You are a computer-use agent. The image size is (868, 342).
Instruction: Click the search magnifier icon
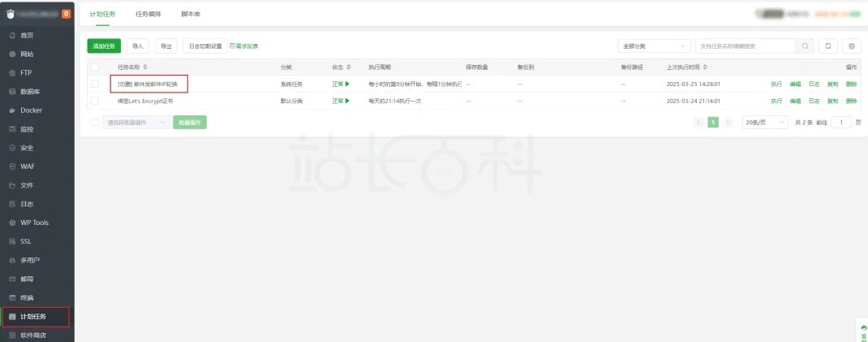(x=805, y=46)
